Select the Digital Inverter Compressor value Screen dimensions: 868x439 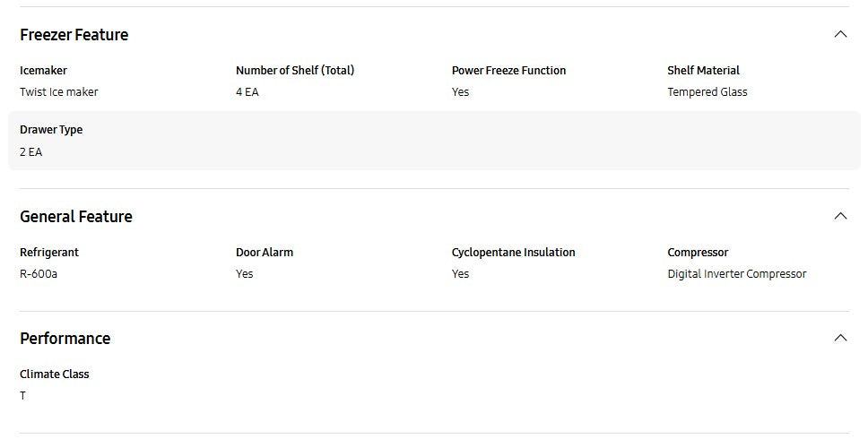coord(736,274)
